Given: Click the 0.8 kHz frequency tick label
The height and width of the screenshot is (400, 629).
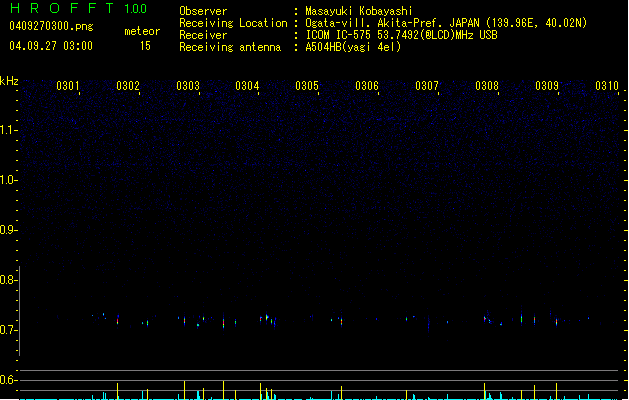Looking at the screenshot, I should point(8,280).
